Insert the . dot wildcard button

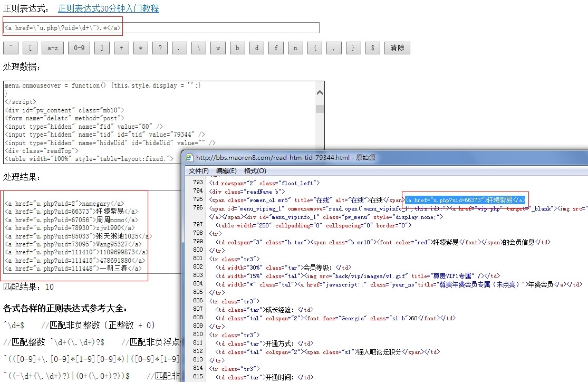pyautogui.click(x=179, y=48)
